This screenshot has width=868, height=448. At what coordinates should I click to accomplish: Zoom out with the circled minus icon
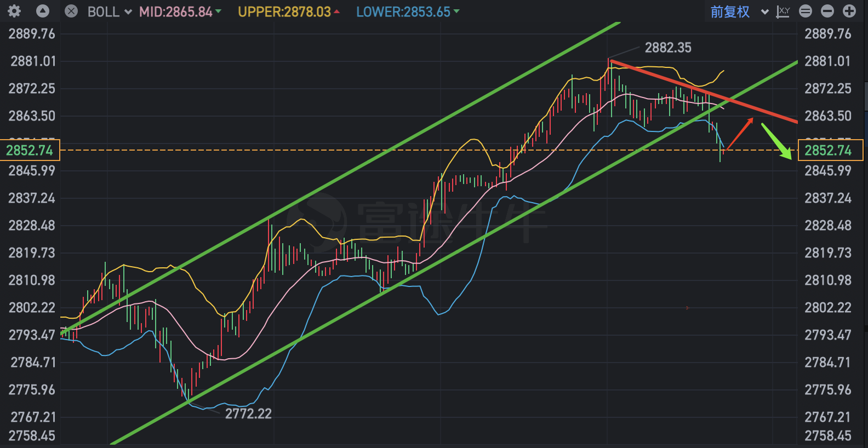point(827,11)
